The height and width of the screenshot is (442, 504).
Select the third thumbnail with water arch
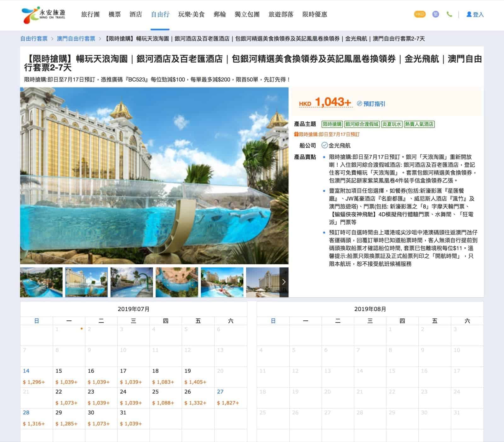coord(132,282)
